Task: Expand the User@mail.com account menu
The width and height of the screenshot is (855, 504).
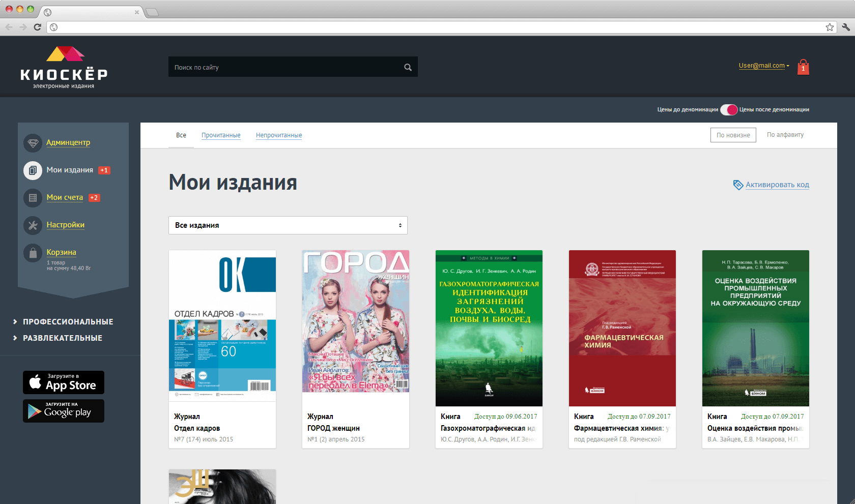Action: pos(763,66)
